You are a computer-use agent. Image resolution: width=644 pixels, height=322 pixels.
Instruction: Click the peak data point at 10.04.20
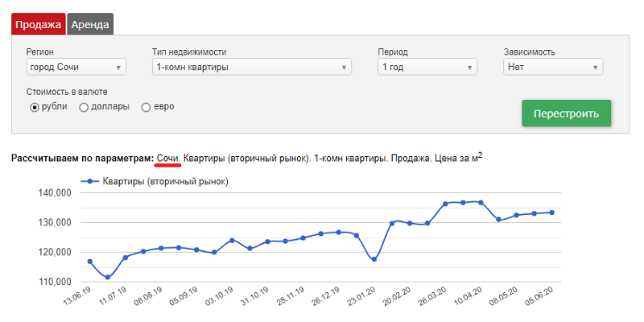pyautogui.click(x=481, y=202)
